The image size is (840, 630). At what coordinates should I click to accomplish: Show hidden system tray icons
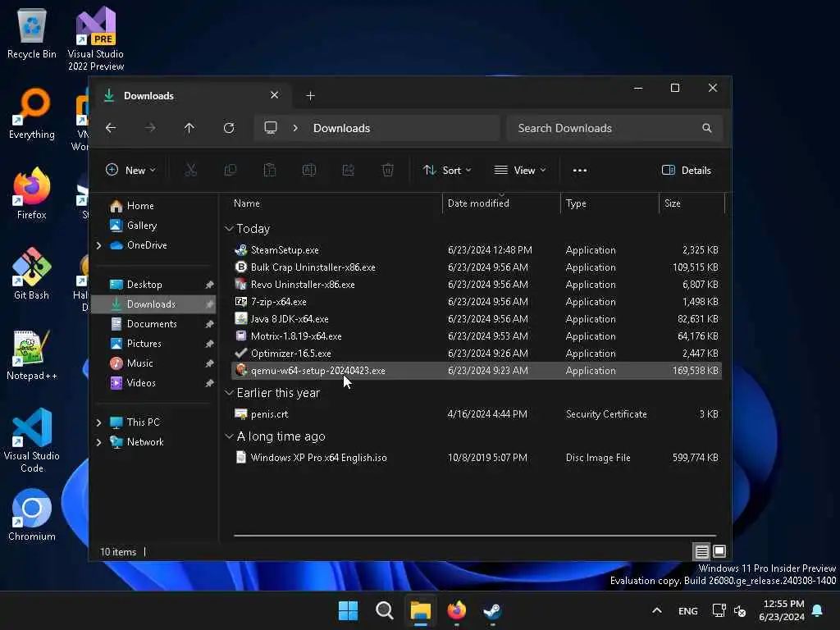coord(657,610)
